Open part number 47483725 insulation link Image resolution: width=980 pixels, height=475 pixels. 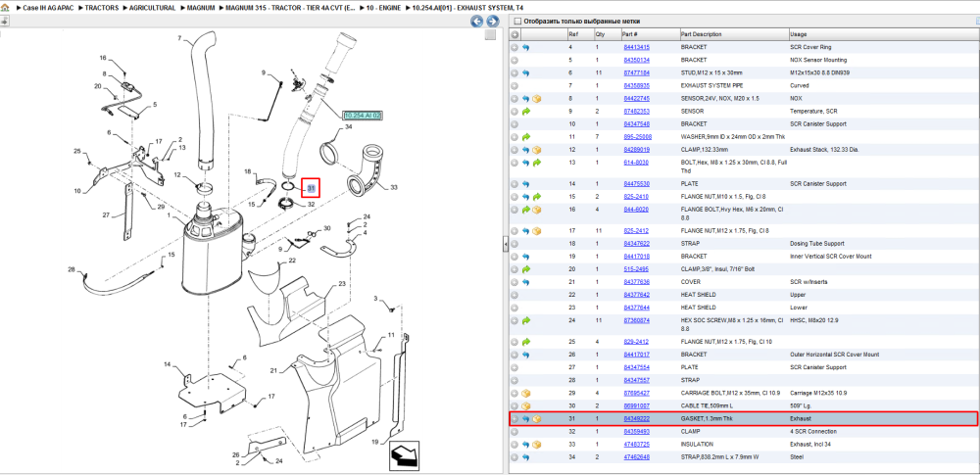[x=636, y=445]
